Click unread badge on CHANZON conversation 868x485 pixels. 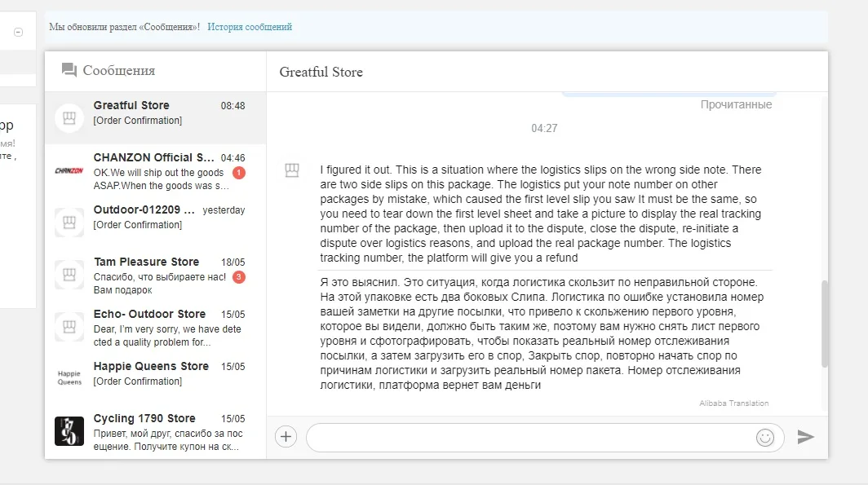[239, 173]
